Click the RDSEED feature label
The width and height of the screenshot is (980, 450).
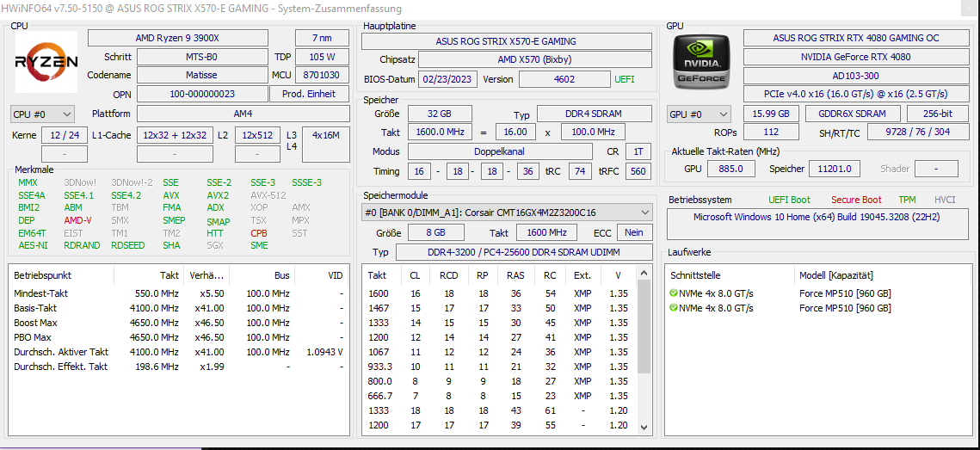(x=127, y=245)
